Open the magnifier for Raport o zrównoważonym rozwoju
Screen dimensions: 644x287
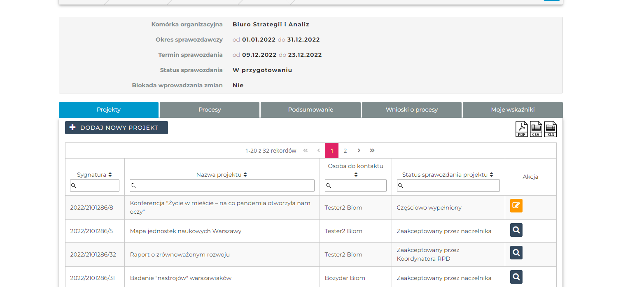coord(516,252)
